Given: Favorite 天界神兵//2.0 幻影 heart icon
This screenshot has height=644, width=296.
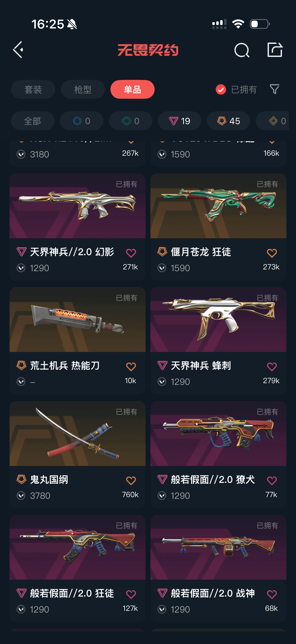Looking at the screenshot, I should tap(131, 253).
